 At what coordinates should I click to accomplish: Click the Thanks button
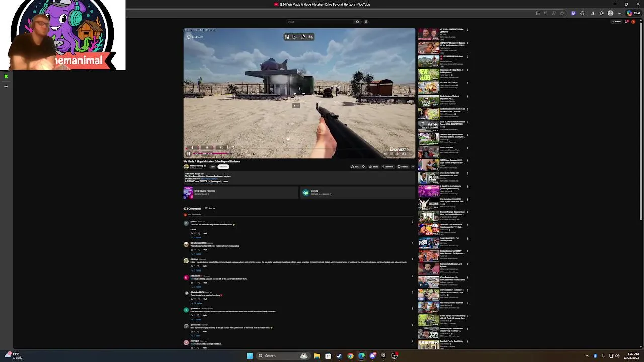tap(403, 167)
